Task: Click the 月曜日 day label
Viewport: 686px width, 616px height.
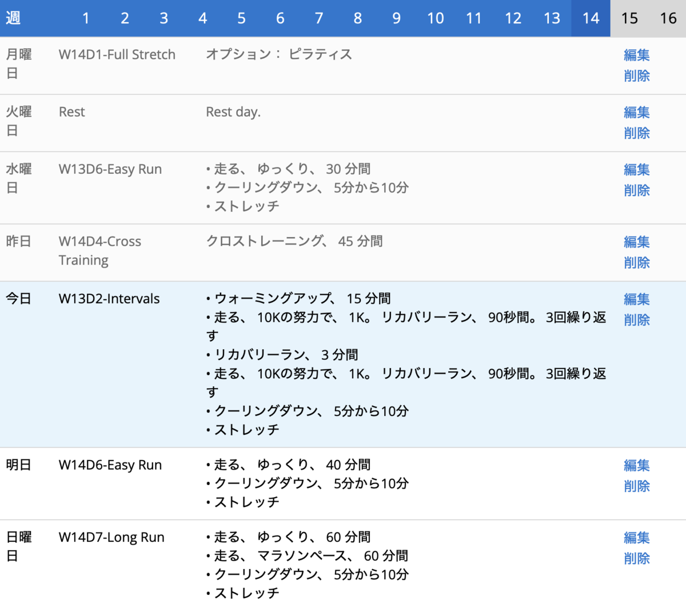Action: 18,63
